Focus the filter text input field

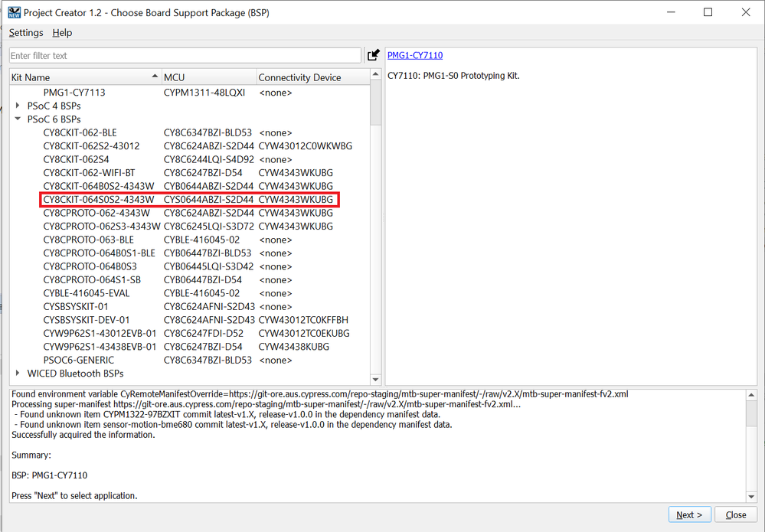[185, 56]
